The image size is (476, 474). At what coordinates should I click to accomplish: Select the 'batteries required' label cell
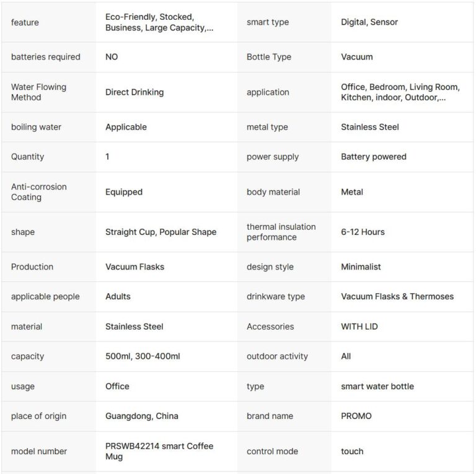coord(46,57)
